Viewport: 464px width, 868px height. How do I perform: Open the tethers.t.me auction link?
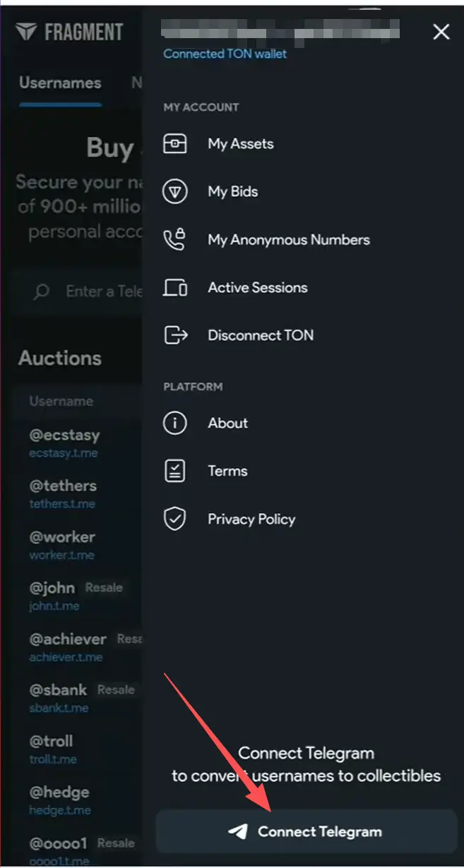tap(62, 504)
